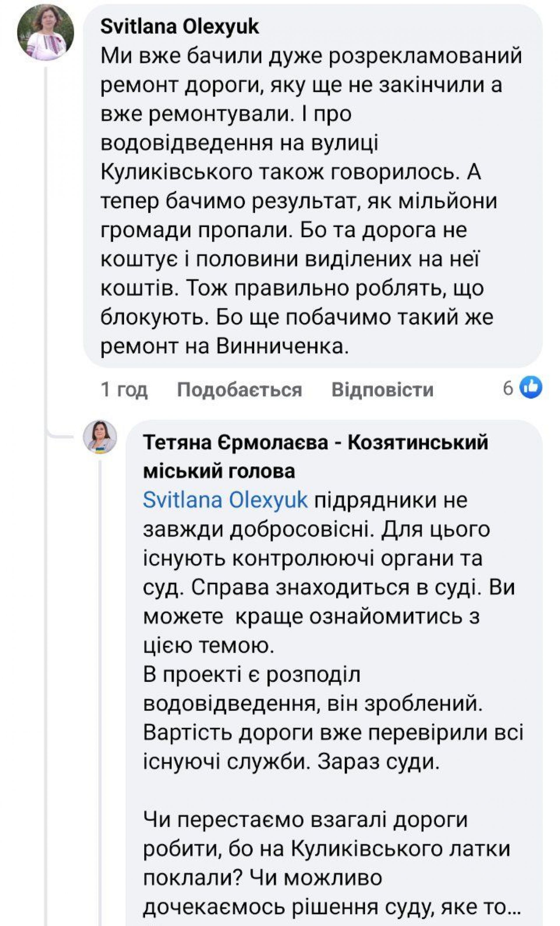Click the blue thumbs-up reaction icon
The width and height of the screenshot is (560, 926).
click(x=530, y=387)
